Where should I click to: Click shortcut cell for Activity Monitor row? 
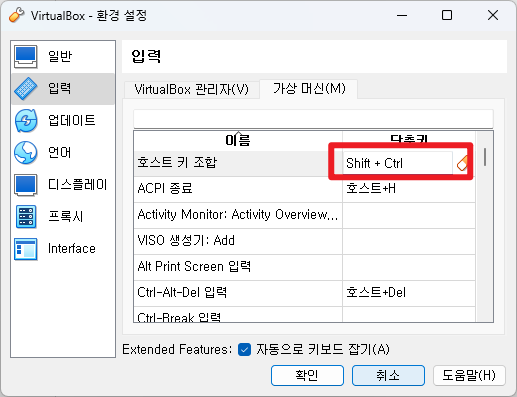pyautogui.click(x=409, y=215)
